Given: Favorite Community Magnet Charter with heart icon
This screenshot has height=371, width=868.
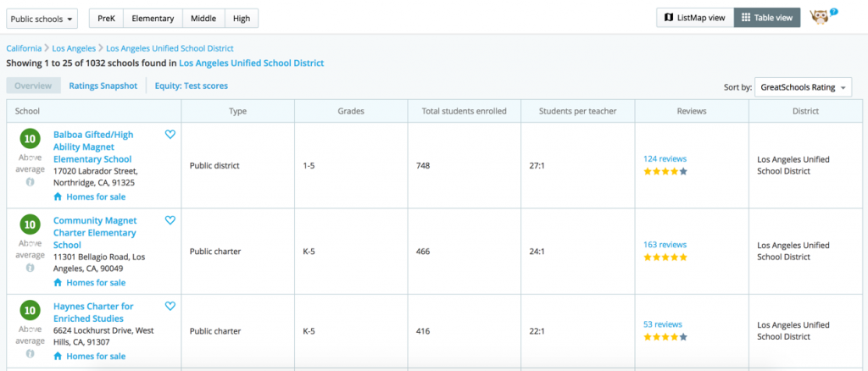Looking at the screenshot, I should [x=170, y=220].
